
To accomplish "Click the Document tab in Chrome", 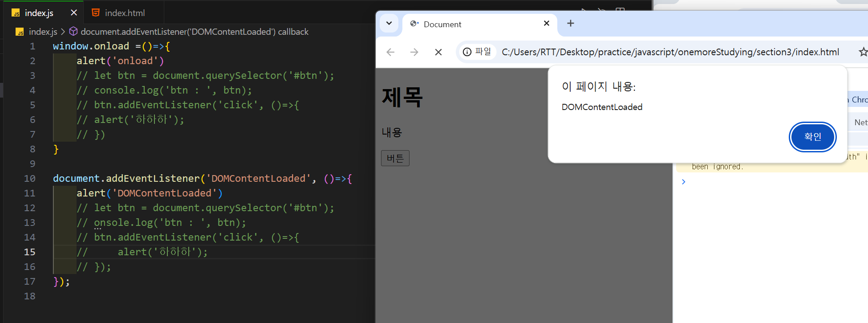I will (x=472, y=24).
